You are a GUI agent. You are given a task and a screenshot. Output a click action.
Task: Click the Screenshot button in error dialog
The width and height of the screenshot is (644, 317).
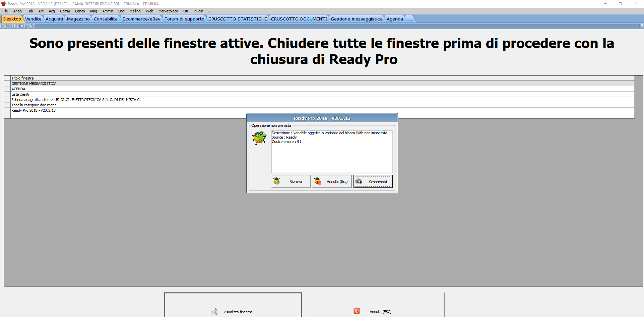[373, 181]
